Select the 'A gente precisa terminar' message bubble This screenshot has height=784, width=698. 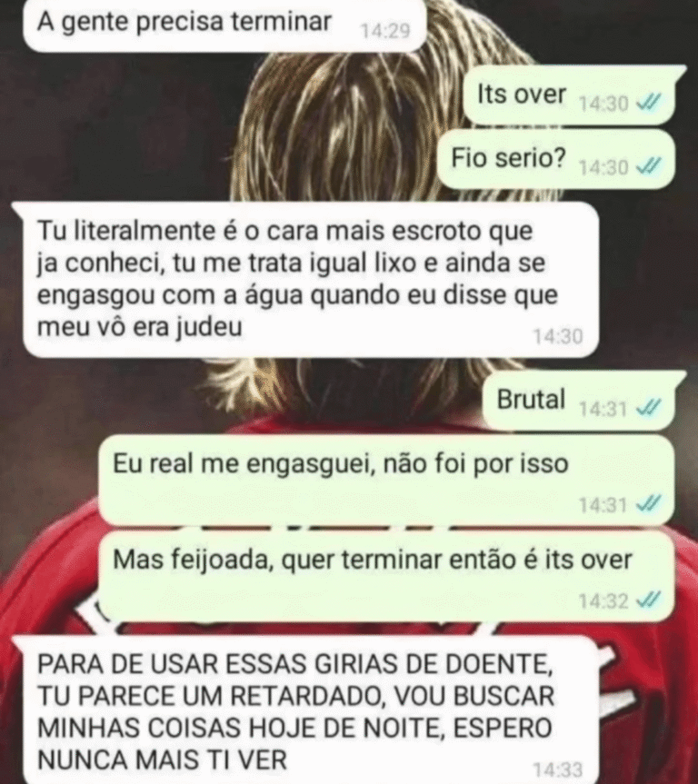tap(224, 25)
